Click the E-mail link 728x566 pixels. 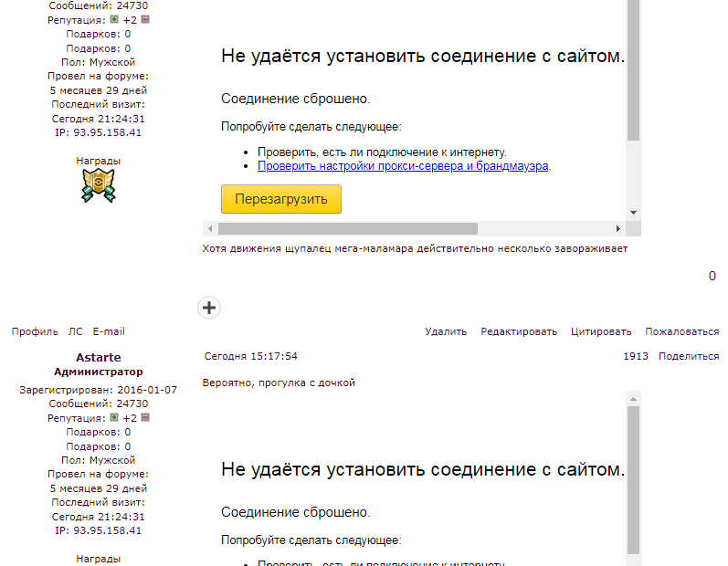(x=109, y=331)
